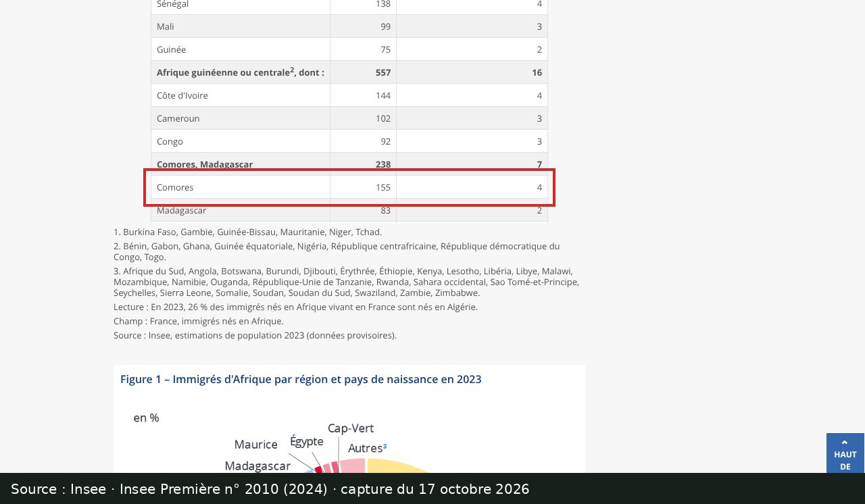The image size is (865, 504).
Task: Select the "Lecture : En 2023" note
Action: [x=295, y=307]
